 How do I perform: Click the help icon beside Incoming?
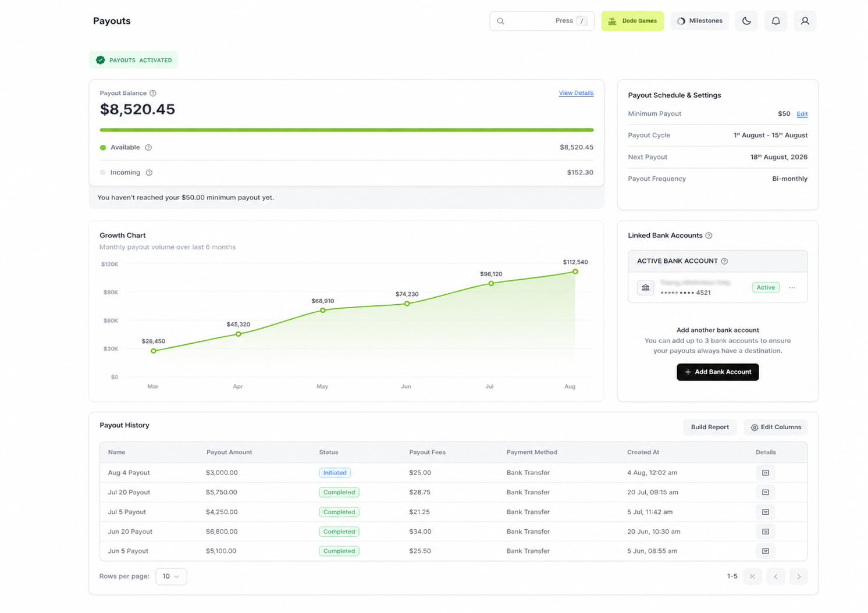(x=149, y=173)
